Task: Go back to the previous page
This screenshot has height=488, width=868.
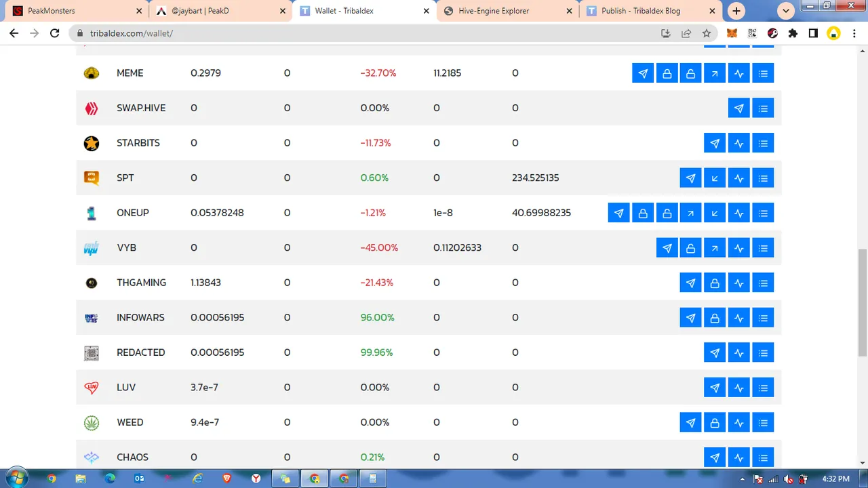Action: tap(14, 33)
